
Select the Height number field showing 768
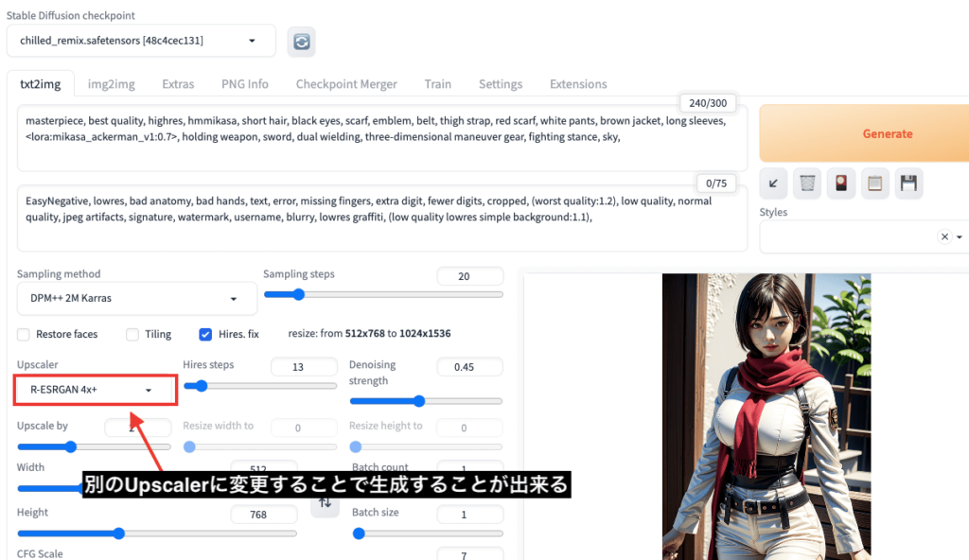(264, 515)
